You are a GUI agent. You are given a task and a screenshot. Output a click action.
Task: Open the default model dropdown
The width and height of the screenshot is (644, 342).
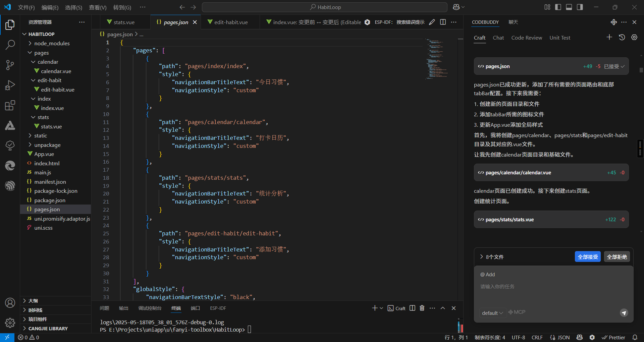[x=492, y=313]
